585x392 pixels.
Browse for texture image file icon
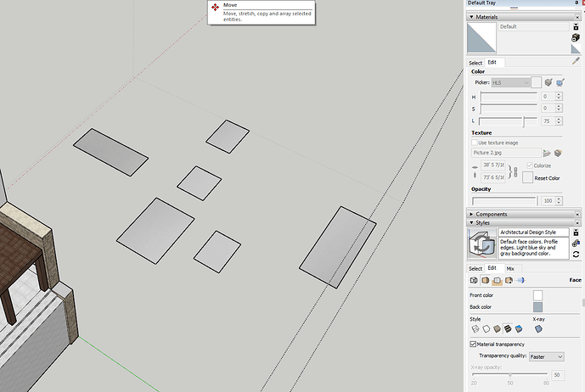coord(547,153)
